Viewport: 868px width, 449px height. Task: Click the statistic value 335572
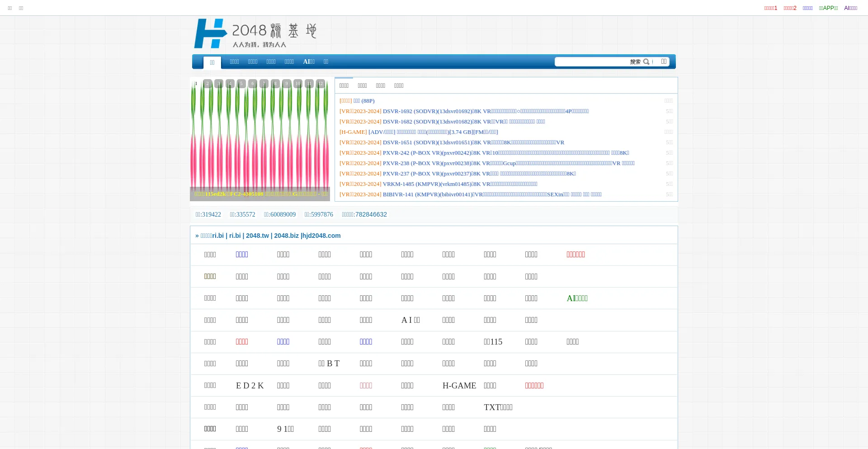point(245,215)
